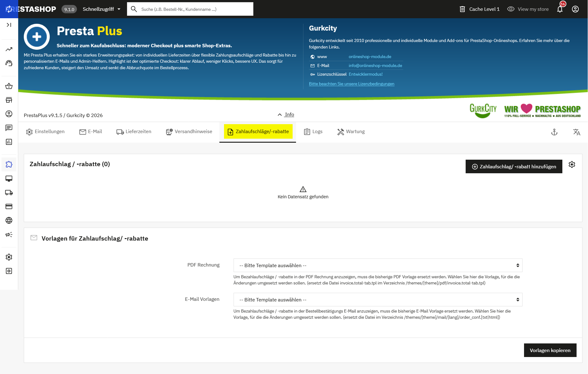588x374 pixels.
Task: Click the 'E-Mail Vorlagen' field label
Action: click(202, 299)
